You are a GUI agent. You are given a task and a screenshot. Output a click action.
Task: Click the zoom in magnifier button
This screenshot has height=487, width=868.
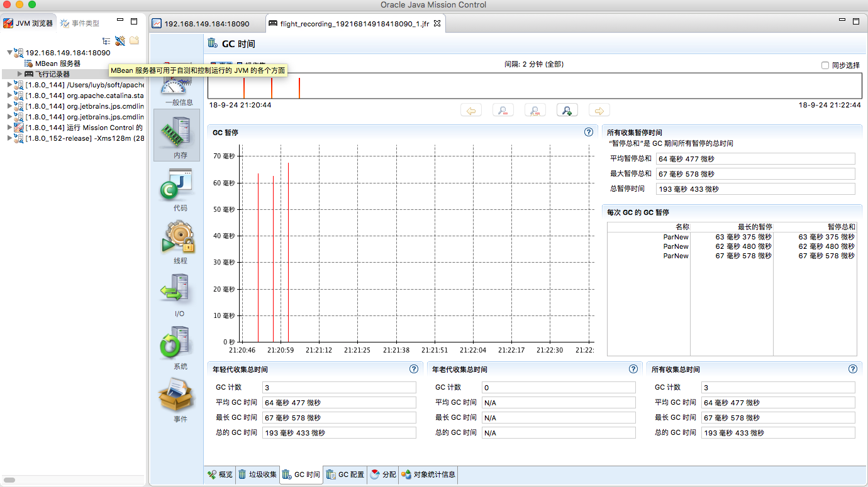[567, 111]
